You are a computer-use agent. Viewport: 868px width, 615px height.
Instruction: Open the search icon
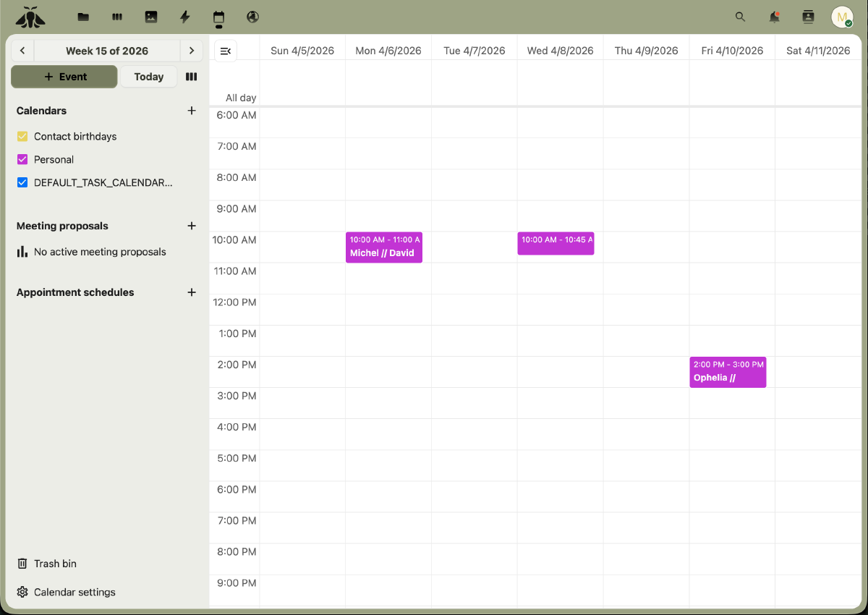740,17
